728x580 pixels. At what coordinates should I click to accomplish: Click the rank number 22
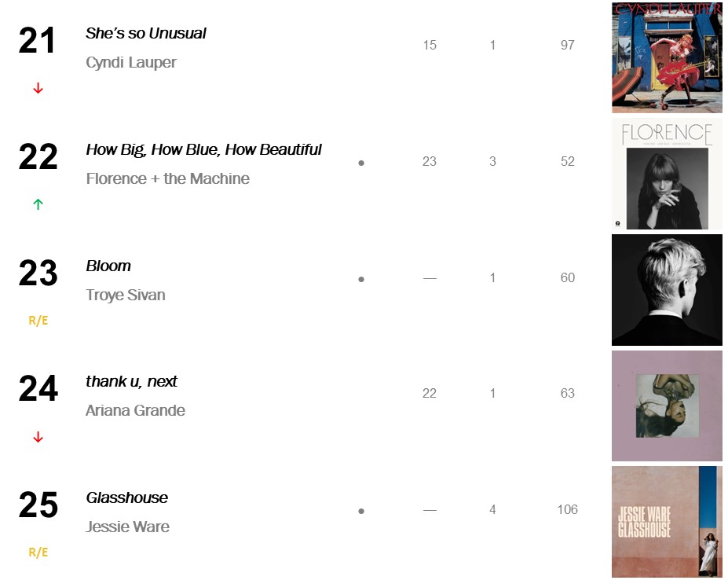pyautogui.click(x=38, y=156)
